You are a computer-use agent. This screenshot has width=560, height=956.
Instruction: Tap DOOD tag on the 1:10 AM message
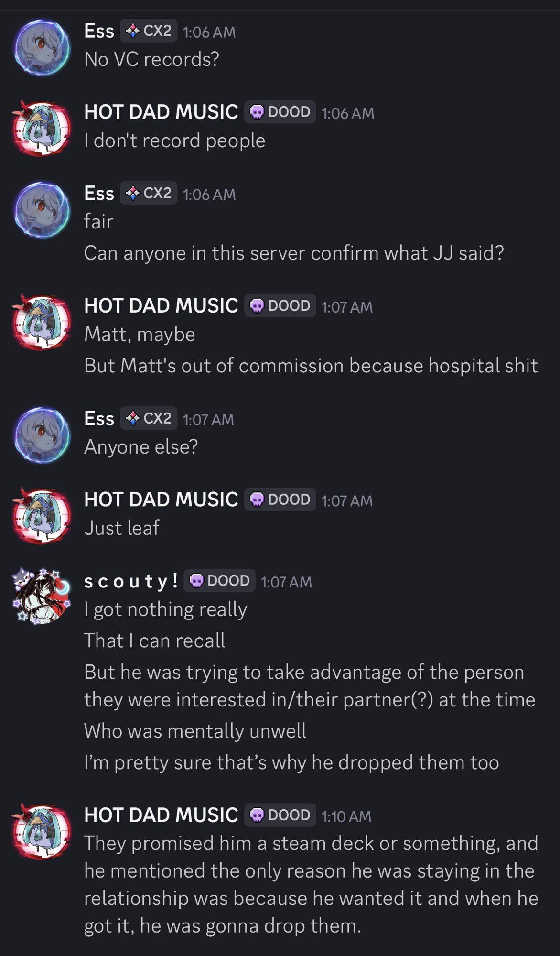point(280,815)
